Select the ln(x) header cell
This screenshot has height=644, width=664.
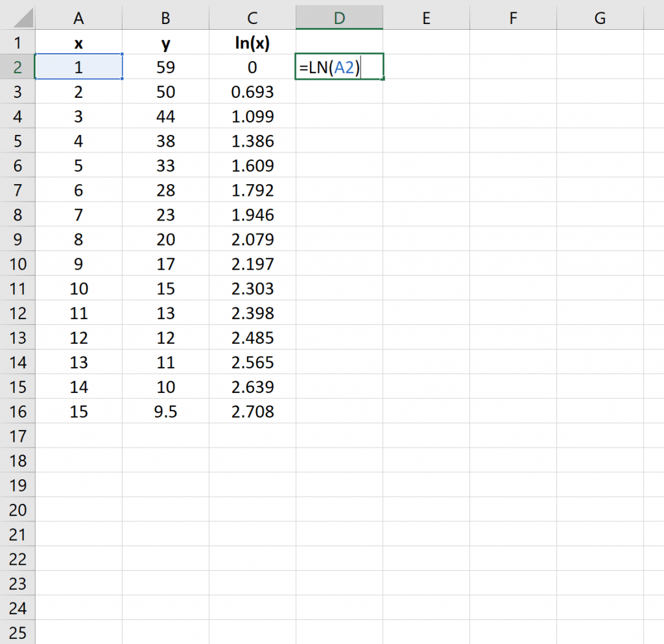[252, 43]
